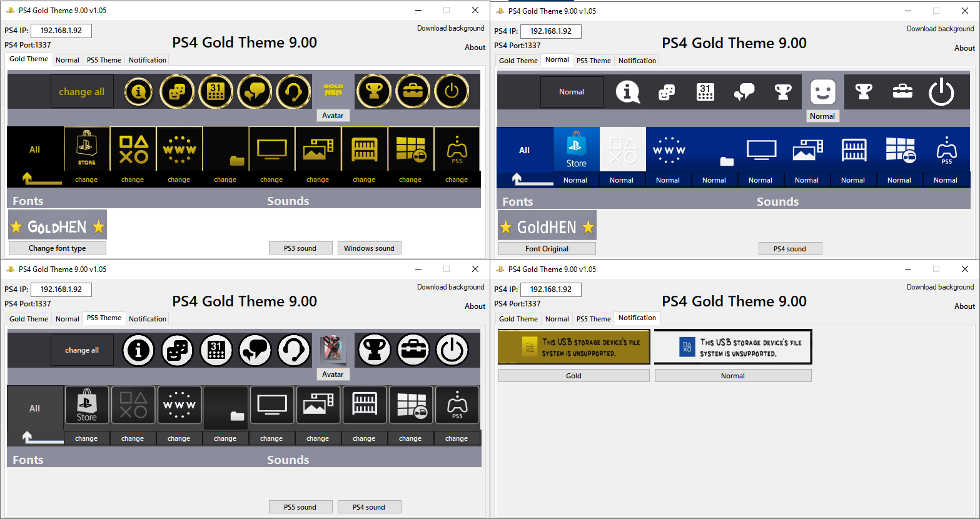Image resolution: width=980 pixels, height=519 pixels.
Task: Click Avatar button in PS5 Theme window
Action: click(333, 375)
